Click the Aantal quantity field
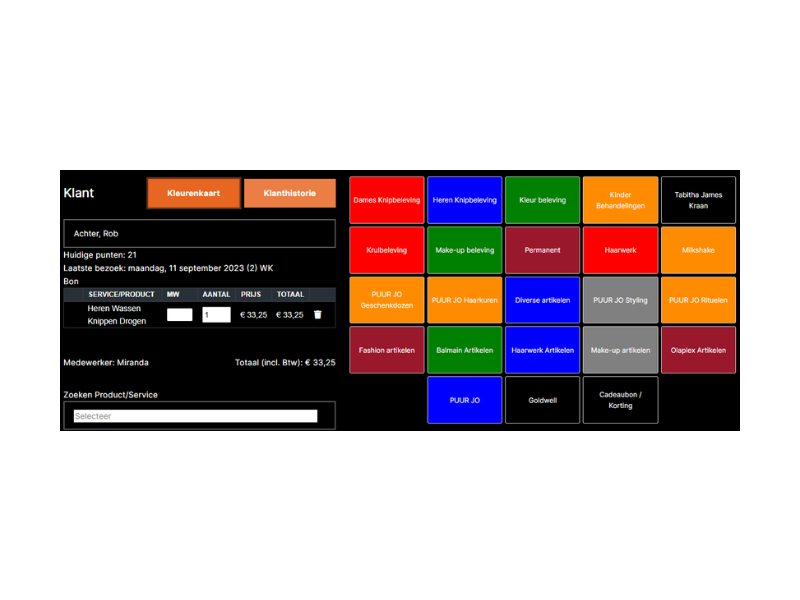Image resolution: width=800 pixels, height=600 pixels. click(216, 314)
